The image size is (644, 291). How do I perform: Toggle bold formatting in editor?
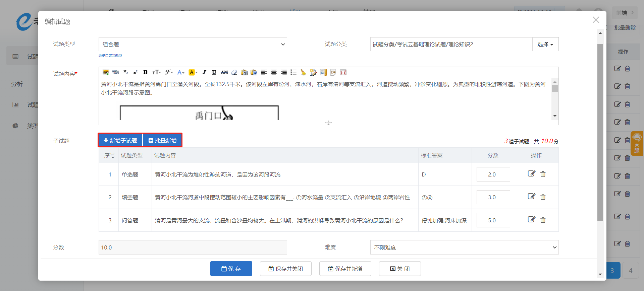(x=145, y=72)
